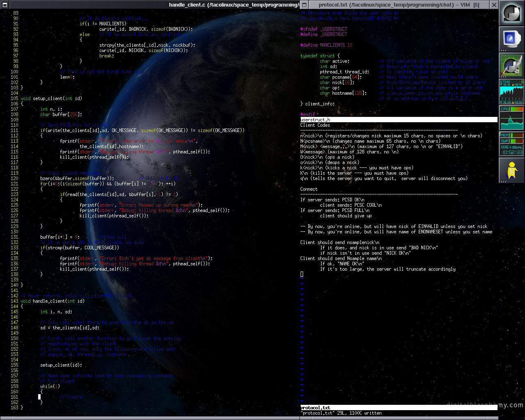Click '#endif' in userstruct.h pane
Screen dimensions: 525x420
point(308,114)
